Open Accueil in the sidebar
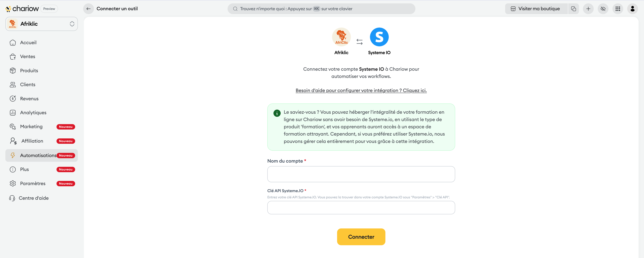This screenshot has height=258, width=644. click(28, 43)
